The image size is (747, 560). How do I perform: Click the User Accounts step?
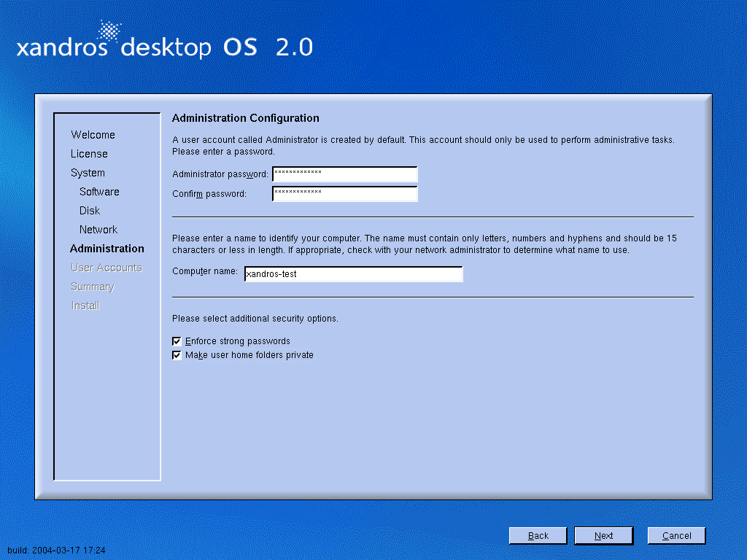click(x=106, y=268)
